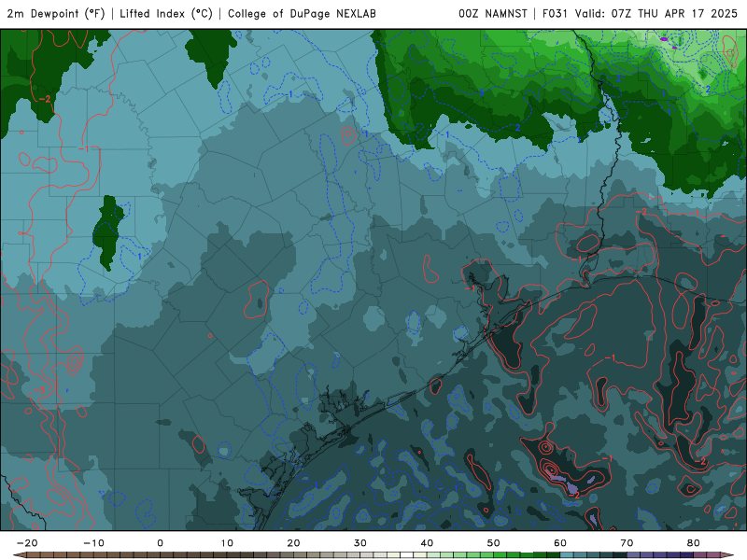Screen dimensions: 747x560
Task: Click the right arrow end of the color bar
Action: pos(729,555)
